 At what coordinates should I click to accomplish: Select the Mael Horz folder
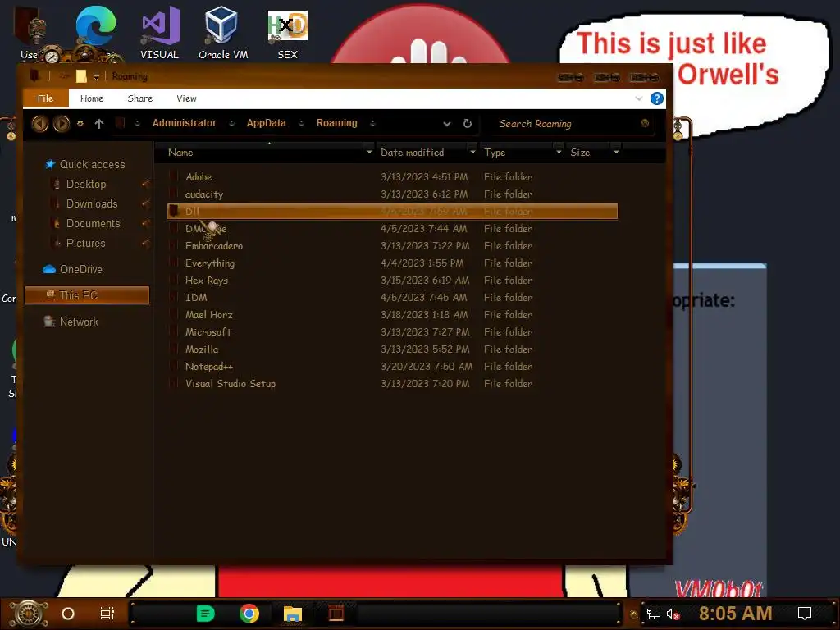[x=392, y=314]
